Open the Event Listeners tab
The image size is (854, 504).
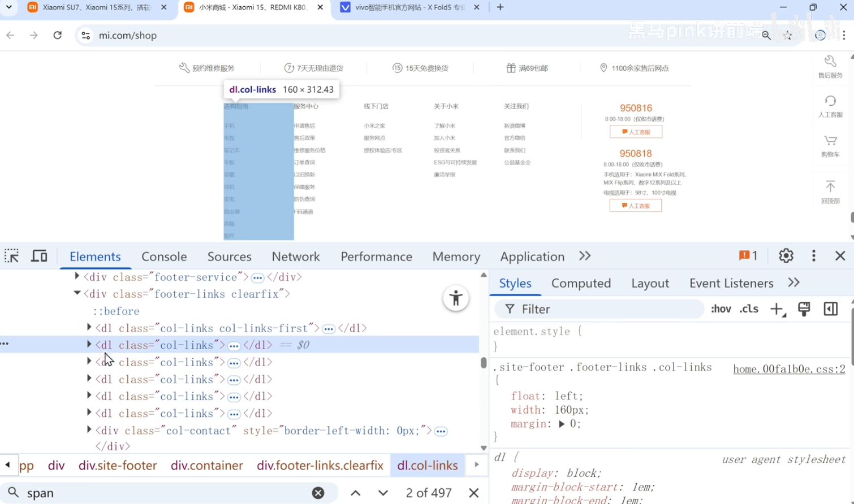[x=731, y=283]
